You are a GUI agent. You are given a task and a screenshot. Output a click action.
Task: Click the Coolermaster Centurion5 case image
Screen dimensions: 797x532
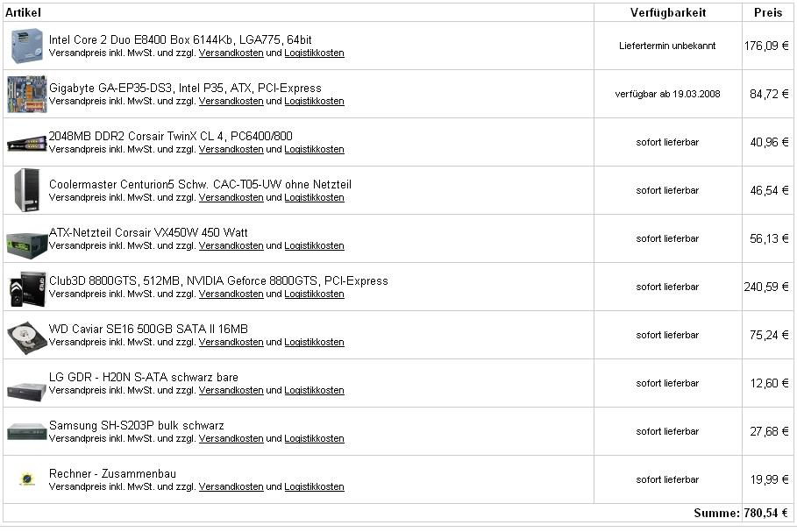27,190
